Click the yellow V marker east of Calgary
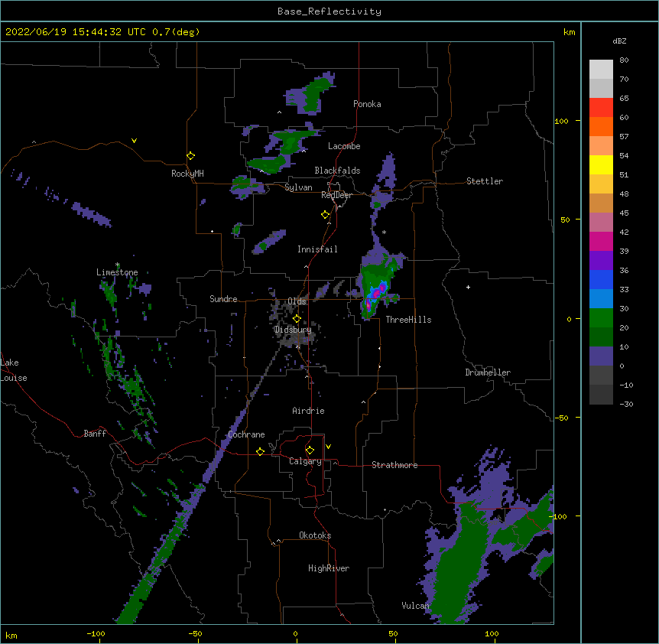This screenshot has height=644, width=659. (x=328, y=447)
